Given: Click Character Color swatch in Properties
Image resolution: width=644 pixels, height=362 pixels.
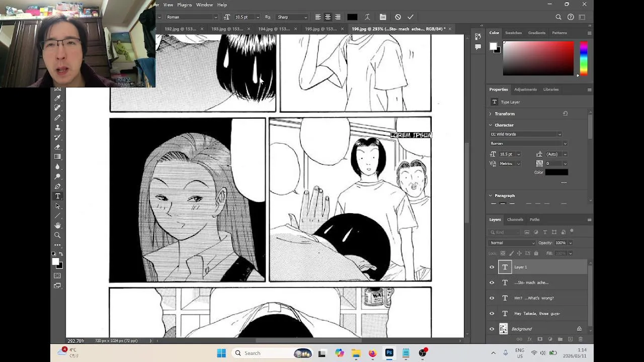Looking at the screenshot, I should (x=557, y=172).
